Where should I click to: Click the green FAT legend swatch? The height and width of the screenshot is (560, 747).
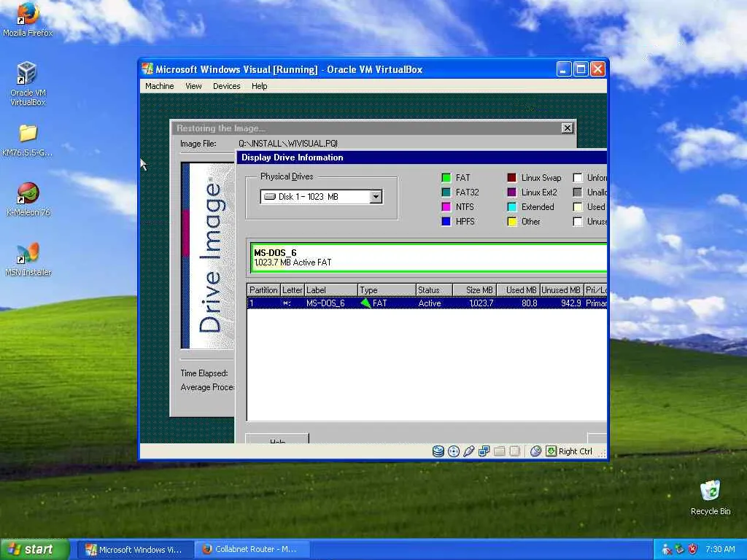446,178
